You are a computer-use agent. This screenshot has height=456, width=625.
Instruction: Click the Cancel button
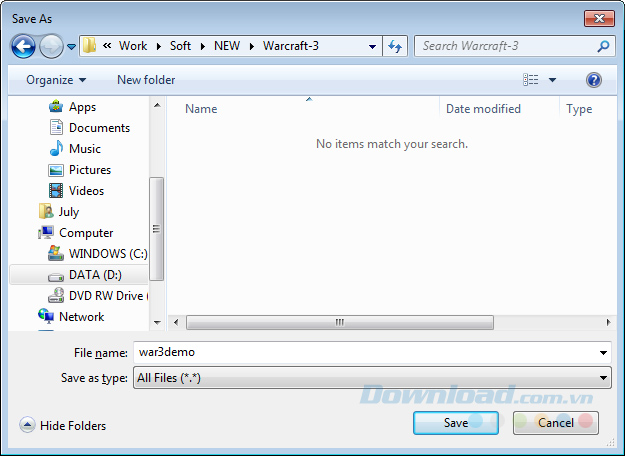coord(556,423)
